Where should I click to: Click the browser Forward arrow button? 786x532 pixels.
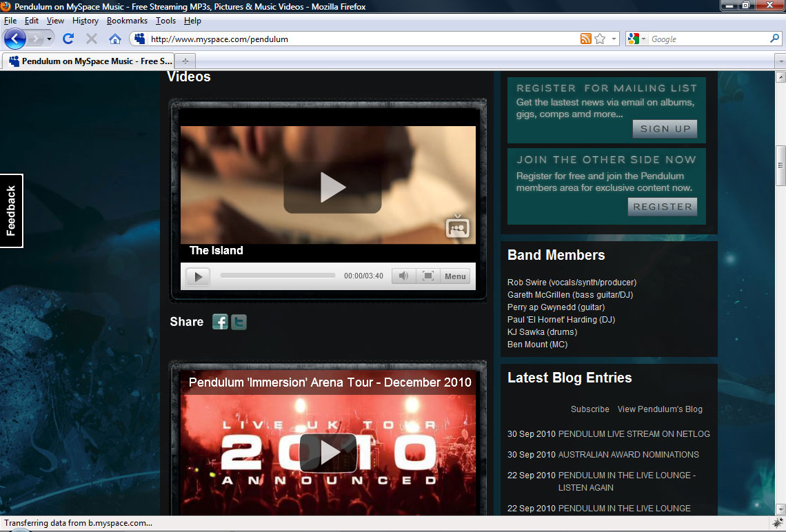(x=35, y=39)
